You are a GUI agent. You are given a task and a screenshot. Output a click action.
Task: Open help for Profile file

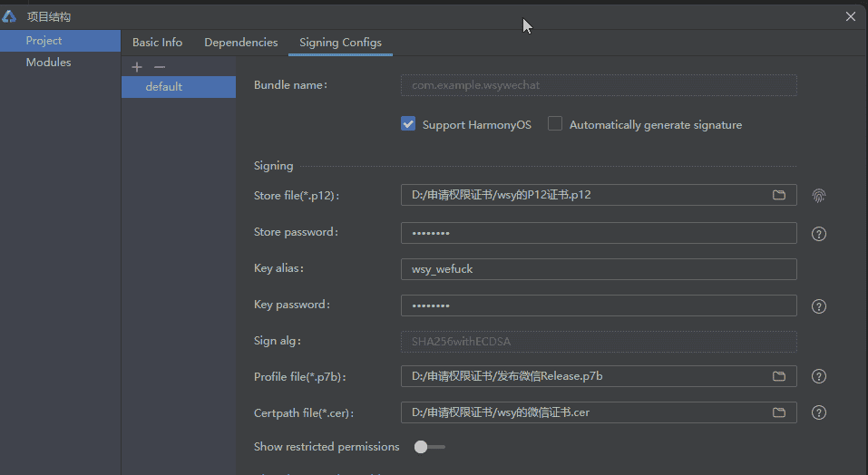(x=819, y=376)
